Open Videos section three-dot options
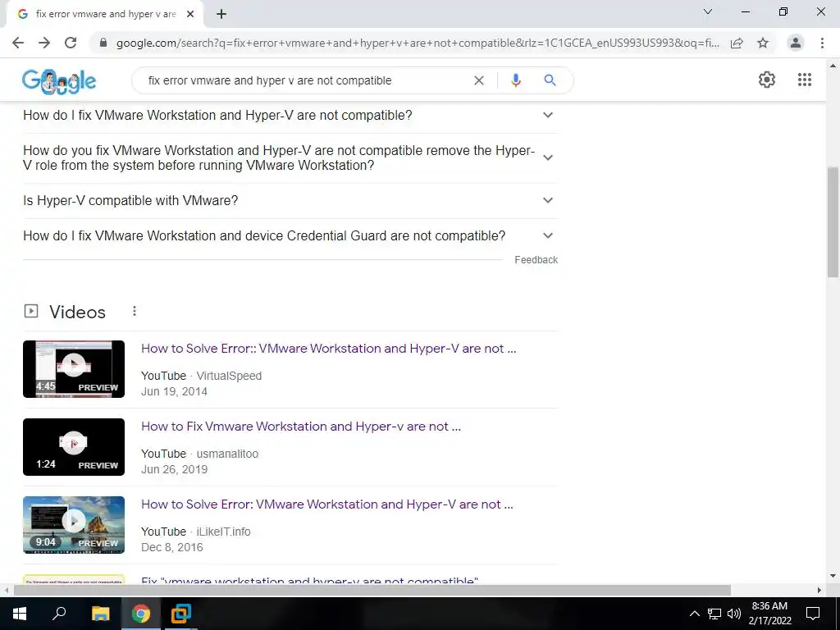 135,311
